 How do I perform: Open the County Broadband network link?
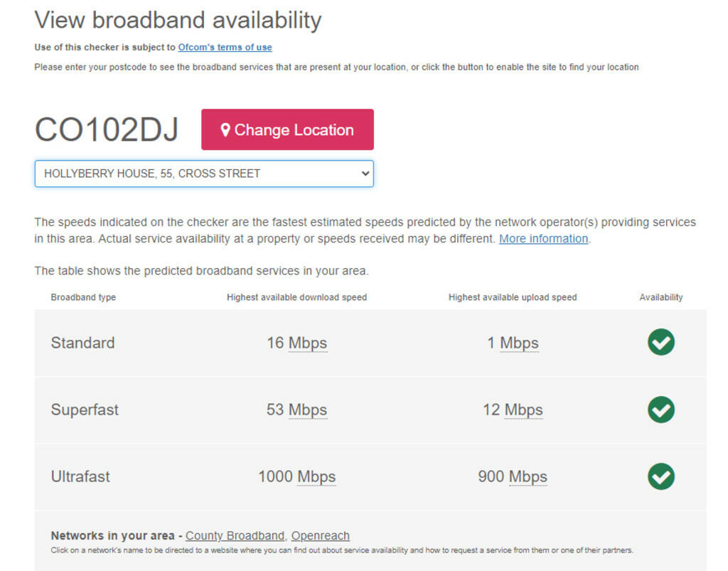click(x=235, y=536)
